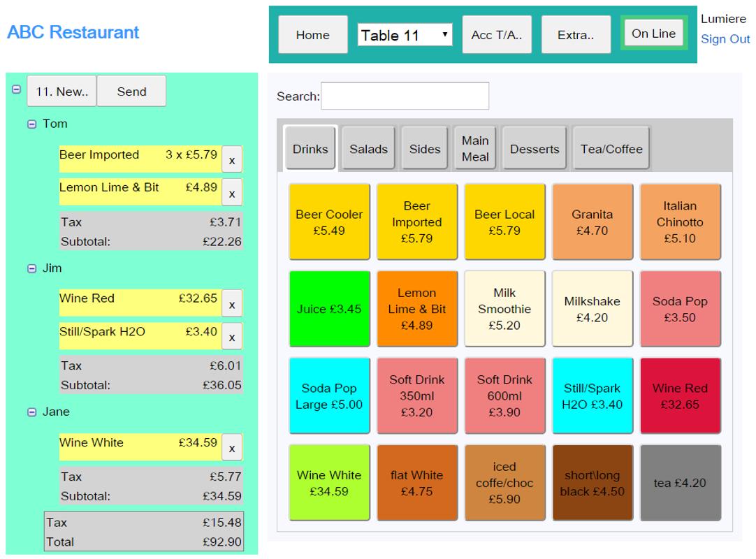The width and height of the screenshot is (756, 559).
Task: Toggle the On Line status button
Action: pos(654,34)
